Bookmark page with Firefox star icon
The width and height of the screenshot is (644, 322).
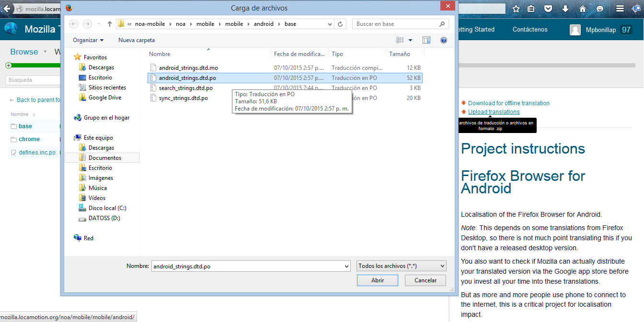point(516,9)
